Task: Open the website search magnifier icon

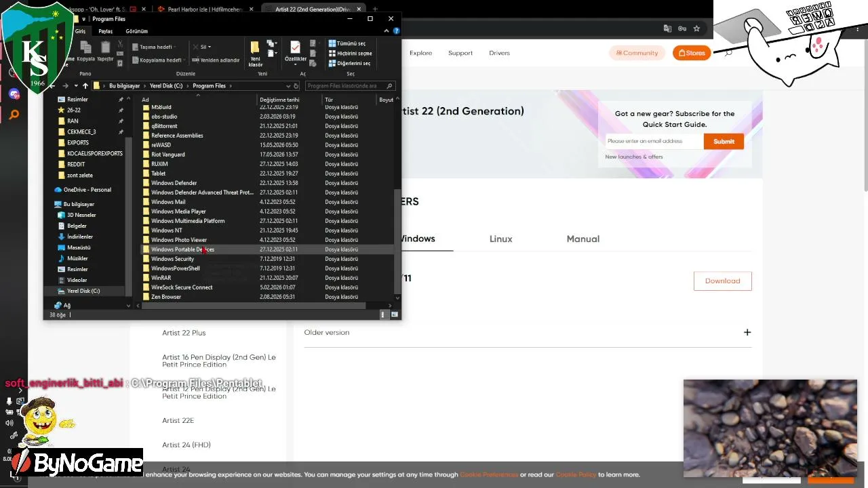Action: coord(728,53)
